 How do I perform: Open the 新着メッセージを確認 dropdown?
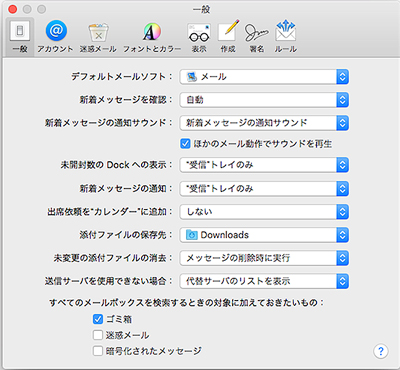(x=264, y=100)
